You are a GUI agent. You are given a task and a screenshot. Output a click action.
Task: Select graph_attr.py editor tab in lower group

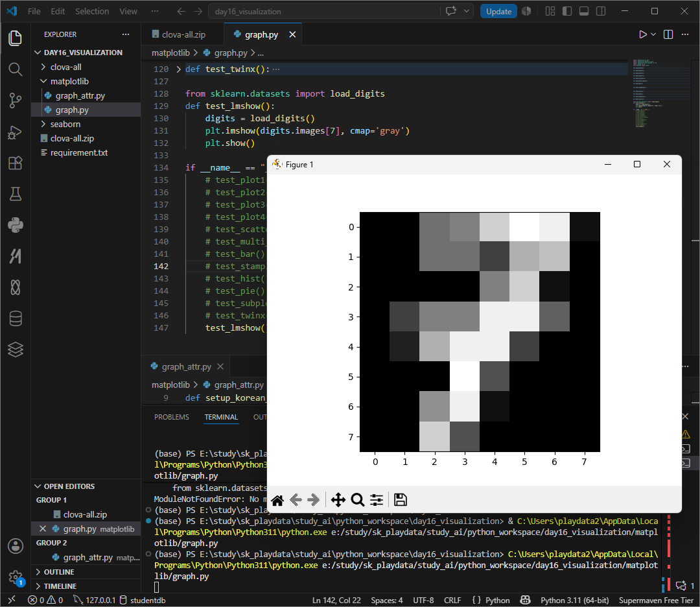pos(186,366)
